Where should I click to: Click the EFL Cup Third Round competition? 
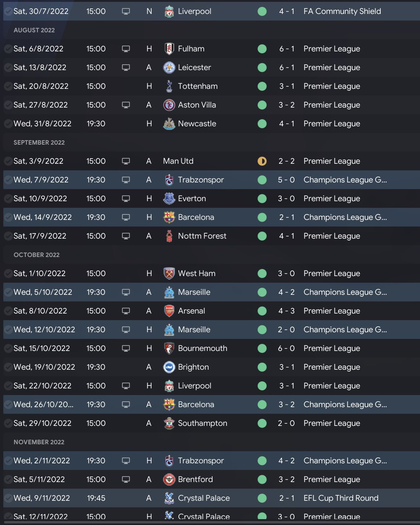[341, 498]
